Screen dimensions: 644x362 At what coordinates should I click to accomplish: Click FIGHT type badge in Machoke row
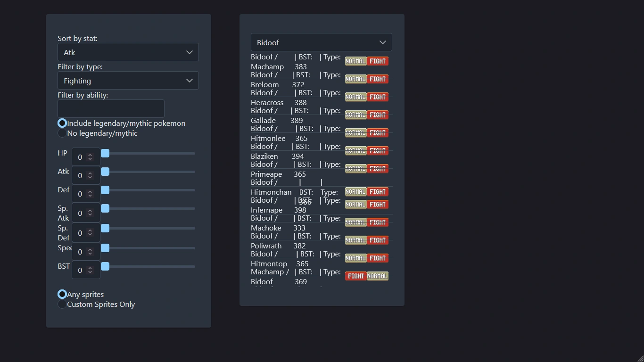pyautogui.click(x=378, y=222)
